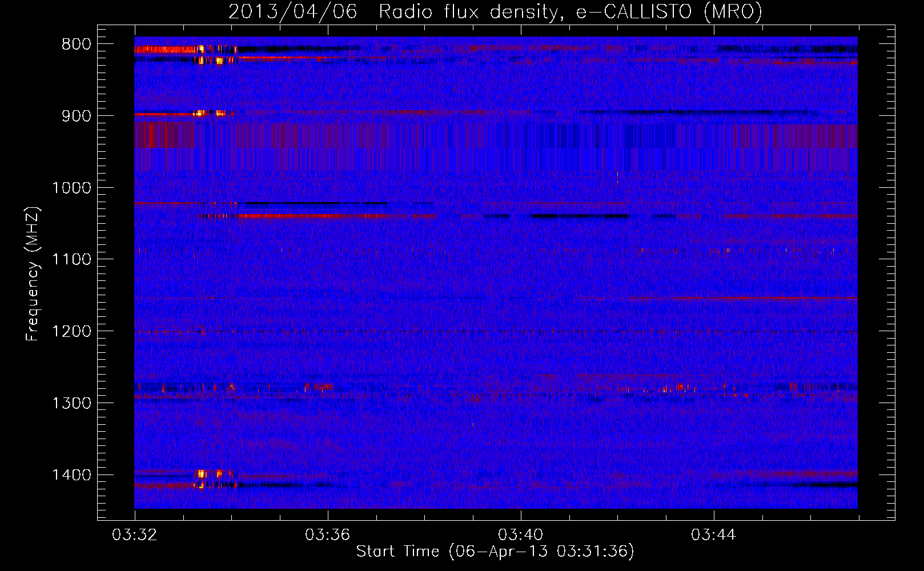Select the "900" frequency axis label
This screenshot has height=571, width=924.
[77, 116]
